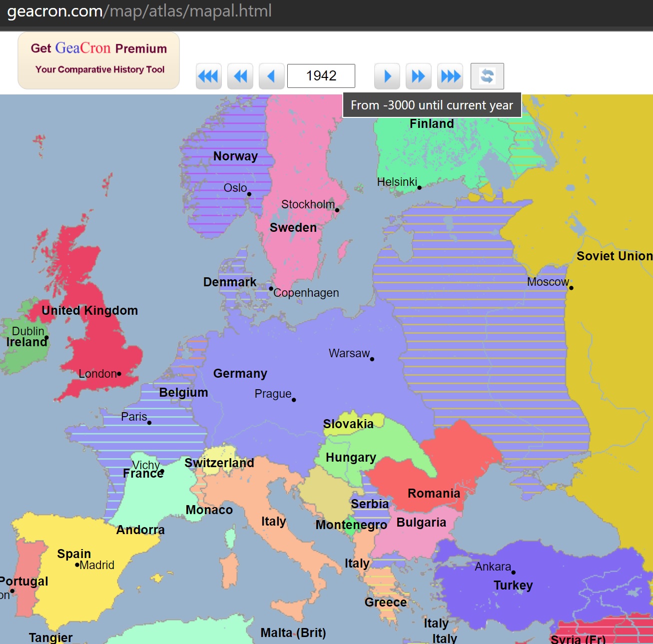Click the triple-arrow rewind far back button
The width and height of the screenshot is (653, 644).
[209, 76]
